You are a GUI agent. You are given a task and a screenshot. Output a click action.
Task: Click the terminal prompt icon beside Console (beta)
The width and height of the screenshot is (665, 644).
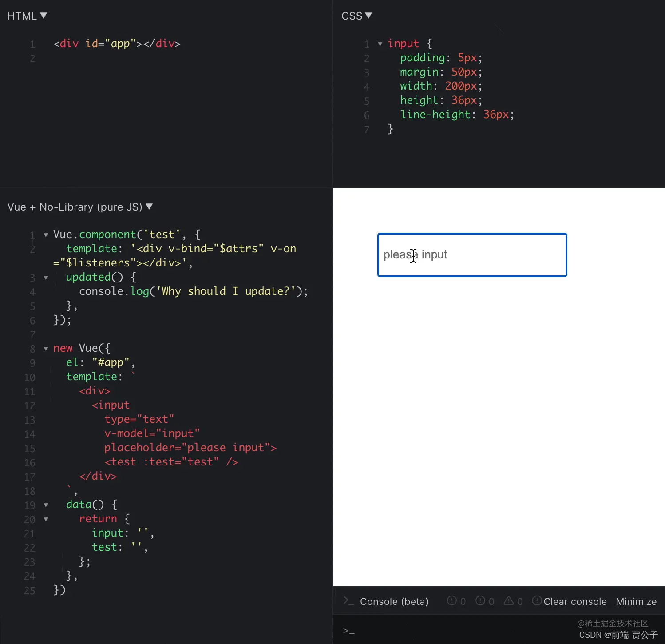point(349,600)
